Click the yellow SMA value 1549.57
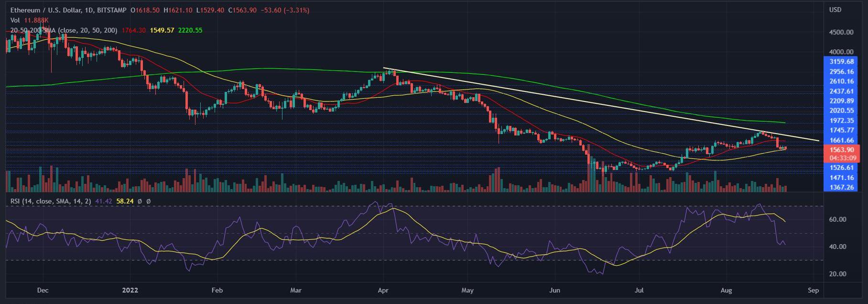 [162, 30]
